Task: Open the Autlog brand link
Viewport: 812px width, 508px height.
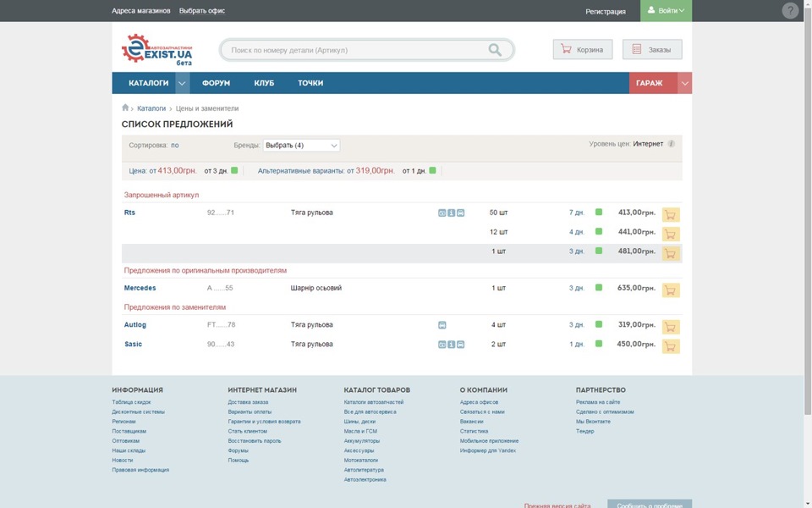Action: 135,324
